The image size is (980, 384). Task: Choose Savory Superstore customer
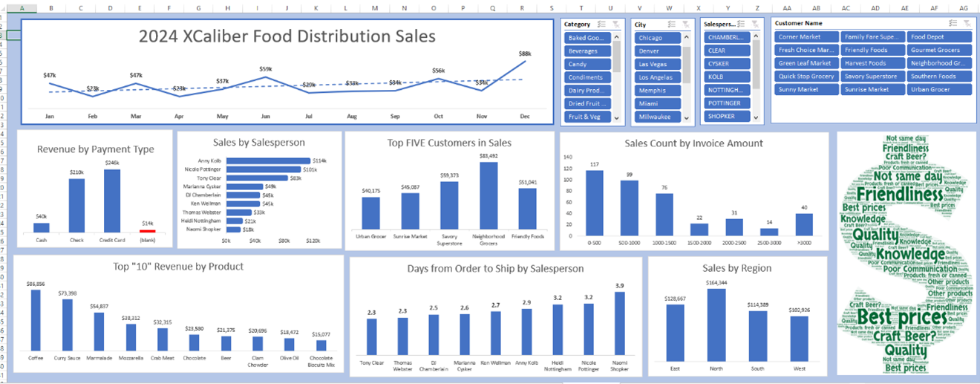873,77
